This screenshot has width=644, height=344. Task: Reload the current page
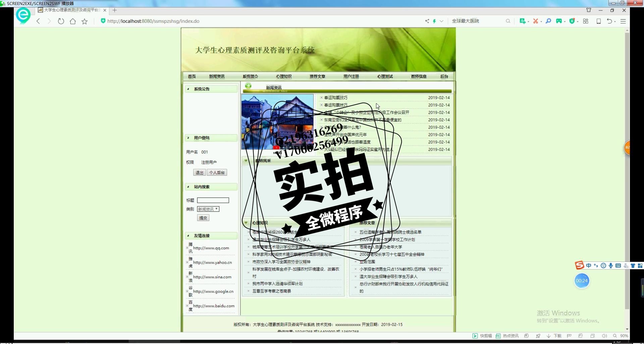pyautogui.click(x=61, y=21)
